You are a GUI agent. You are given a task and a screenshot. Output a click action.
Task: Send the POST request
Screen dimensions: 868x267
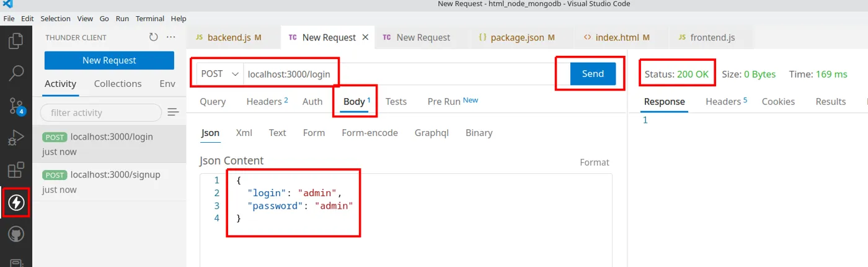593,74
